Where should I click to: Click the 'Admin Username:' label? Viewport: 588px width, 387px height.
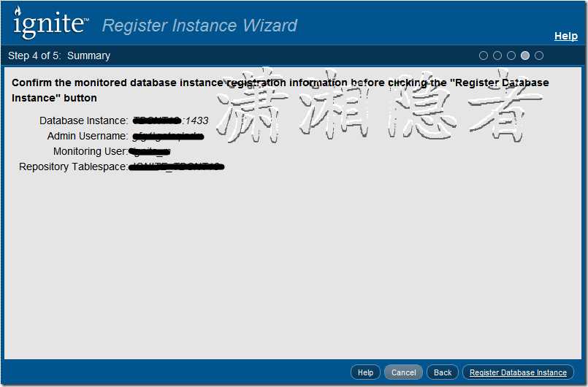[88, 136]
